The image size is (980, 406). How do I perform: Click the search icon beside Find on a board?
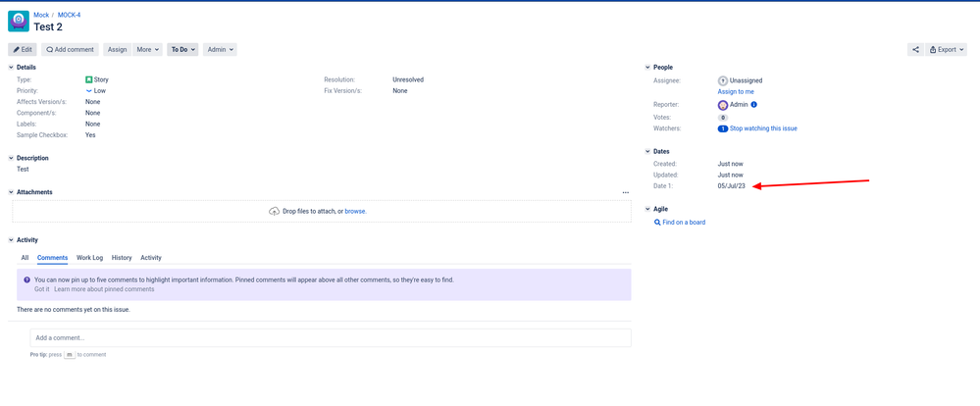tap(657, 223)
